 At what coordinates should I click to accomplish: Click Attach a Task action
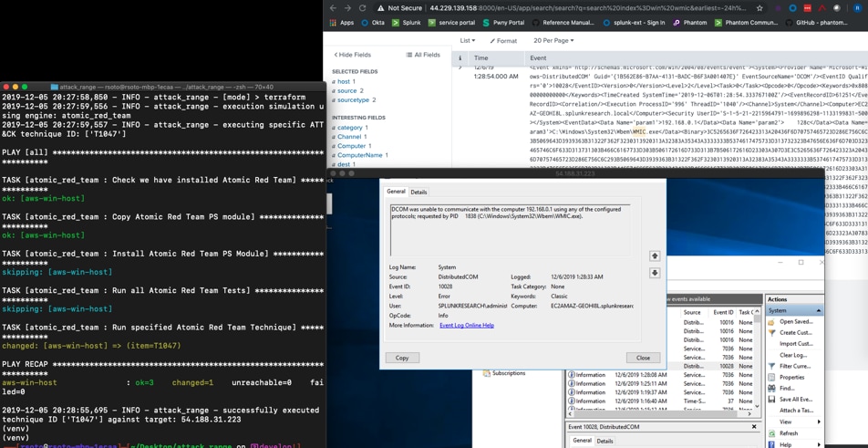[795, 411]
